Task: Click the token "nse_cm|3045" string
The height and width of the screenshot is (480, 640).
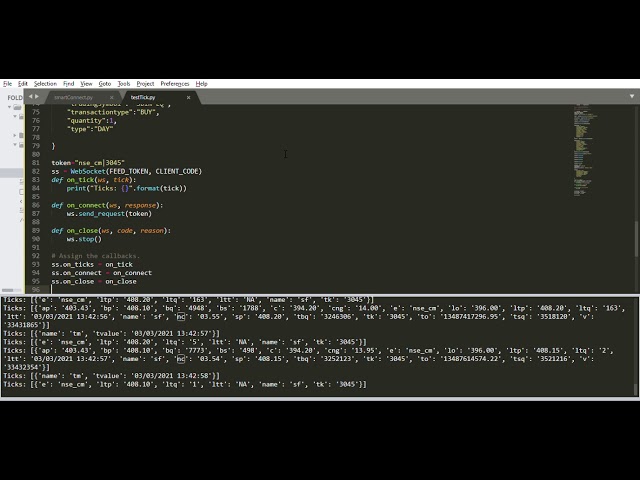Action: click(x=100, y=163)
